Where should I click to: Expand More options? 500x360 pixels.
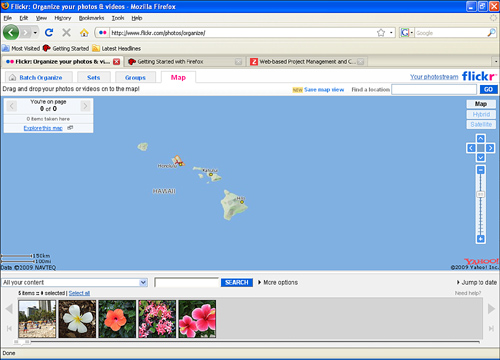(x=278, y=282)
